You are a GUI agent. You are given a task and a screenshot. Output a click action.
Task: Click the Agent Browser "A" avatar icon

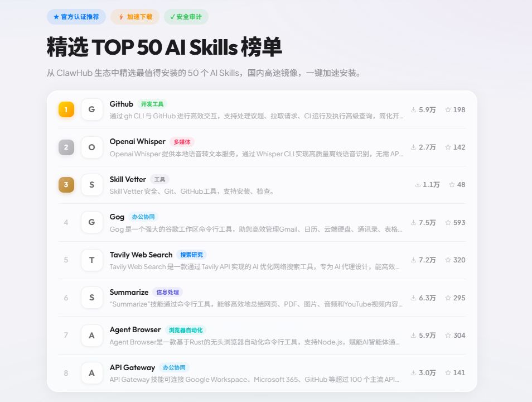(91, 336)
